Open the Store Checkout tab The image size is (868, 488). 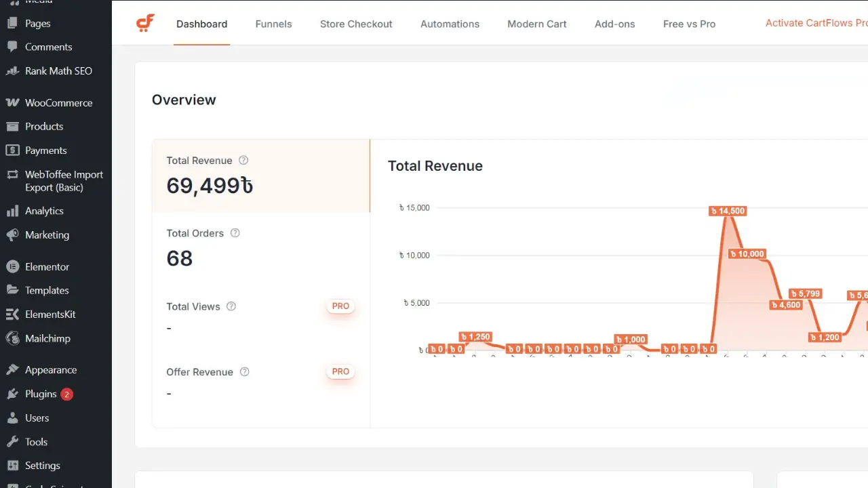(x=356, y=24)
